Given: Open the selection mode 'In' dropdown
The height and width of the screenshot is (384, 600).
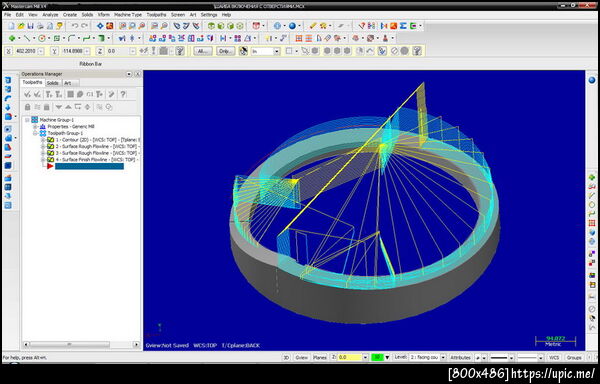Looking at the screenshot, I should (x=277, y=51).
